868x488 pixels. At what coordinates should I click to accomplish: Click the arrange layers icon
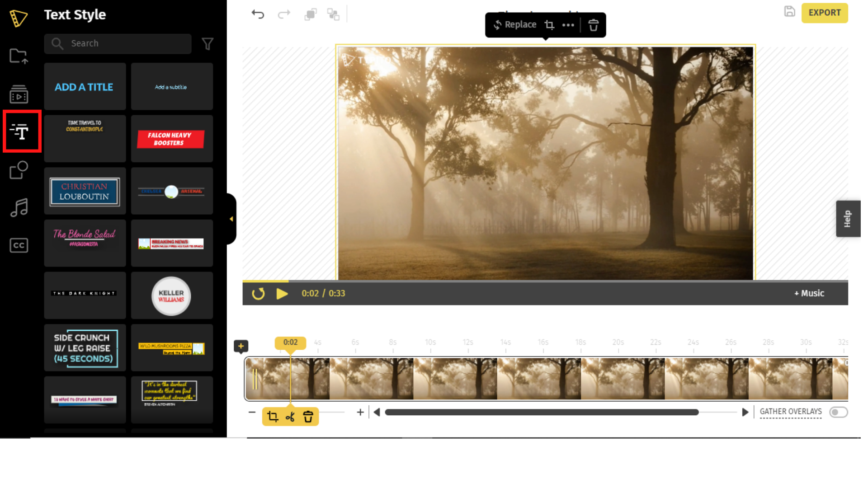[333, 14]
